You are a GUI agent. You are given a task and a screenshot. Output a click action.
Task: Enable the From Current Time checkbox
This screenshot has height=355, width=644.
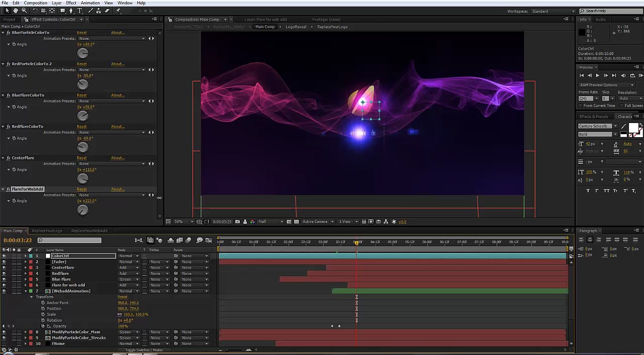pos(581,106)
